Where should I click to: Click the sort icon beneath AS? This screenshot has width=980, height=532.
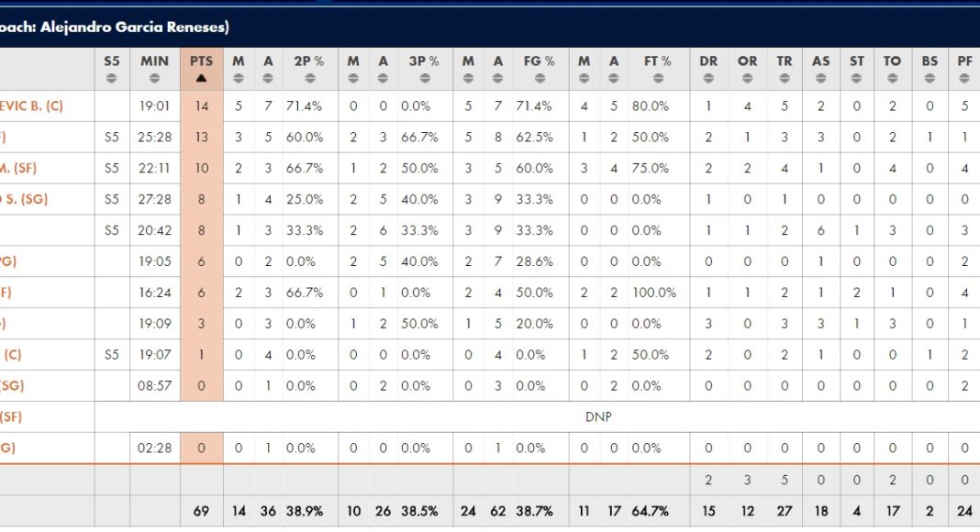[x=820, y=78]
